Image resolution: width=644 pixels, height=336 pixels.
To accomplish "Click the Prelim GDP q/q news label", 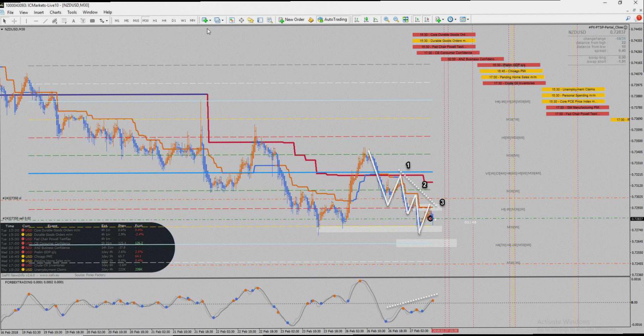I will coord(508,65).
